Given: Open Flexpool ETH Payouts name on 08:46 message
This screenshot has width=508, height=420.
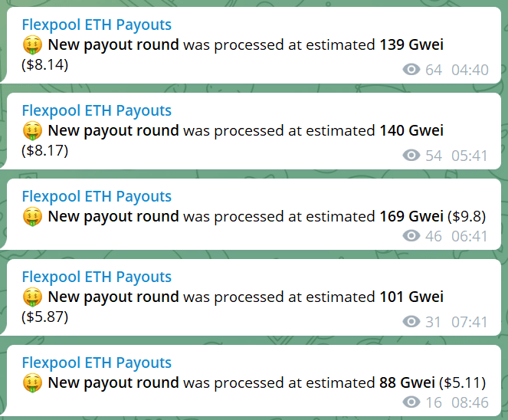Looking at the screenshot, I should [97, 363].
